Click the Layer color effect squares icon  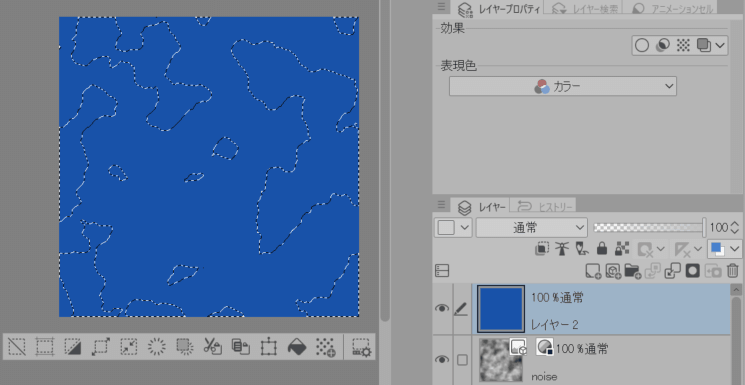(704, 46)
